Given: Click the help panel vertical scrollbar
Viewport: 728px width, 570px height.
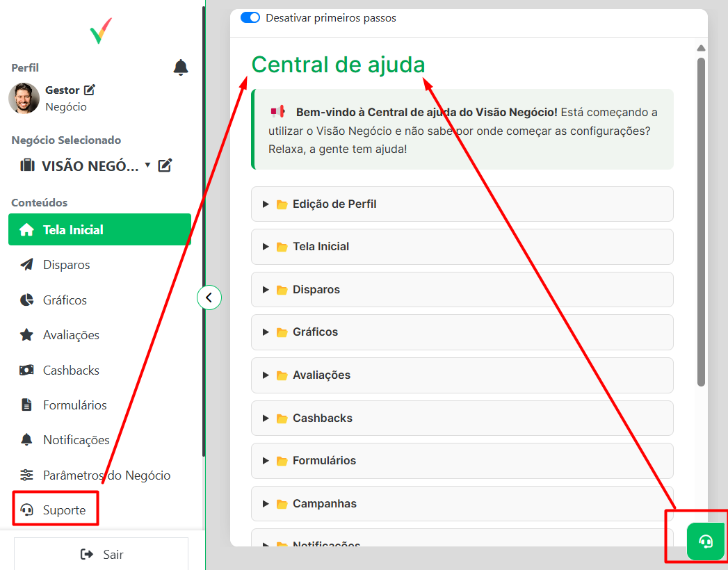Looking at the screenshot, I should point(701,222).
